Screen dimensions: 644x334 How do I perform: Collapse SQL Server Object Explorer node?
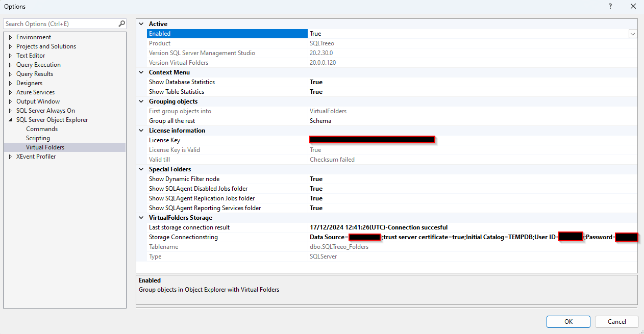(10, 120)
